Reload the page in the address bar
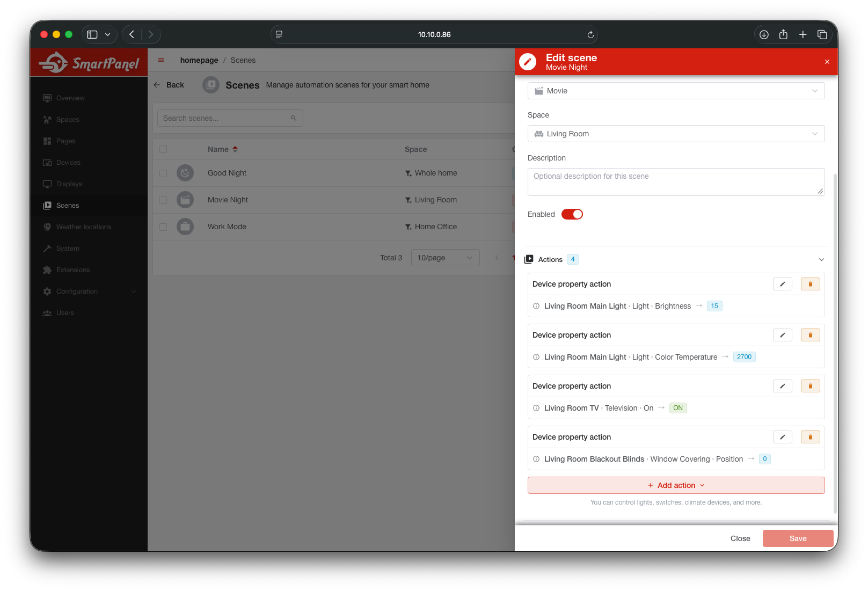 [590, 34]
